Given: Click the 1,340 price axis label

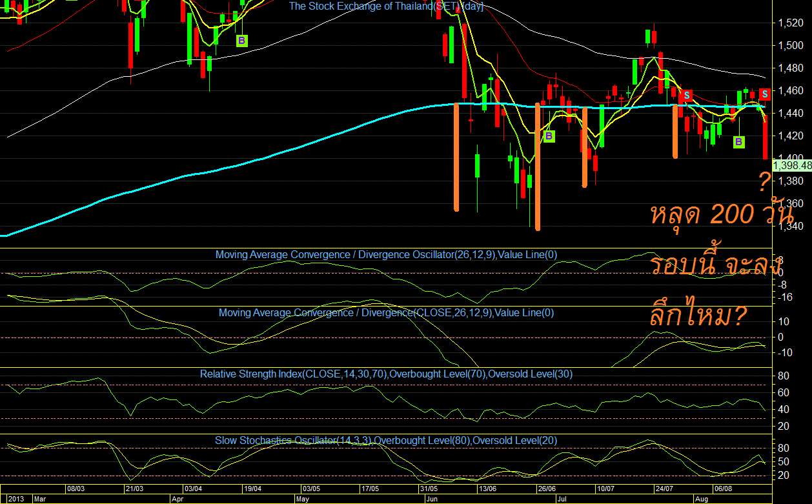Looking at the screenshot, I should point(789,227).
